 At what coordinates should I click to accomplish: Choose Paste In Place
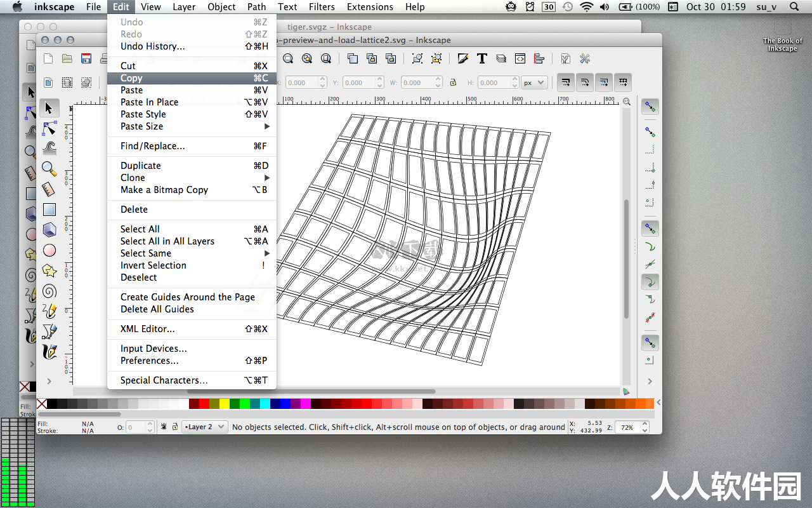tap(192, 102)
